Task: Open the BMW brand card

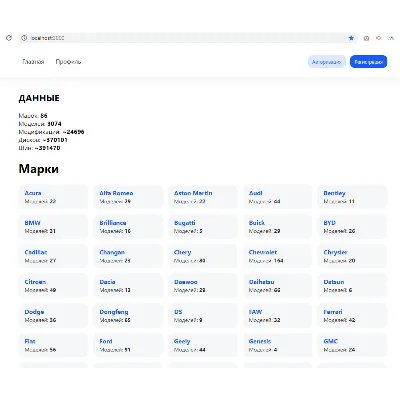Action: (x=53, y=227)
